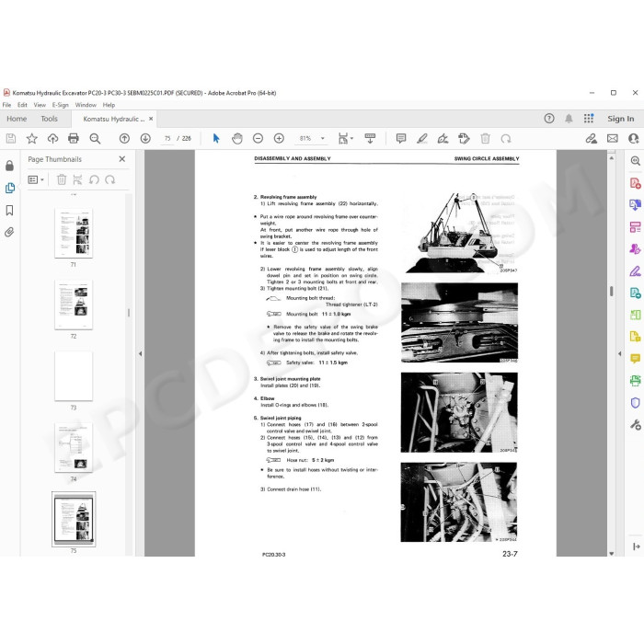The image size is (644, 644).
Task: Click the Sign In link
Action: pyautogui.click(x=621, y=119)
